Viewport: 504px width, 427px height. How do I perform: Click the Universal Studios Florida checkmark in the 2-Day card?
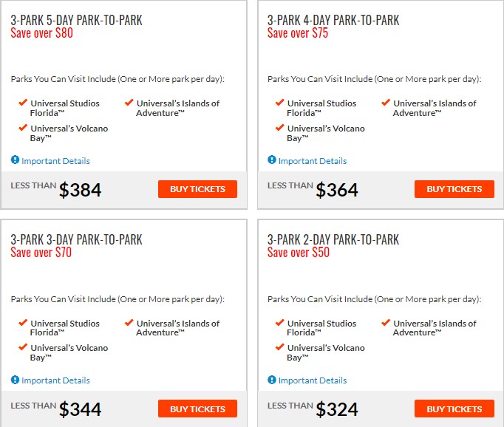click(x=279, y=323)
